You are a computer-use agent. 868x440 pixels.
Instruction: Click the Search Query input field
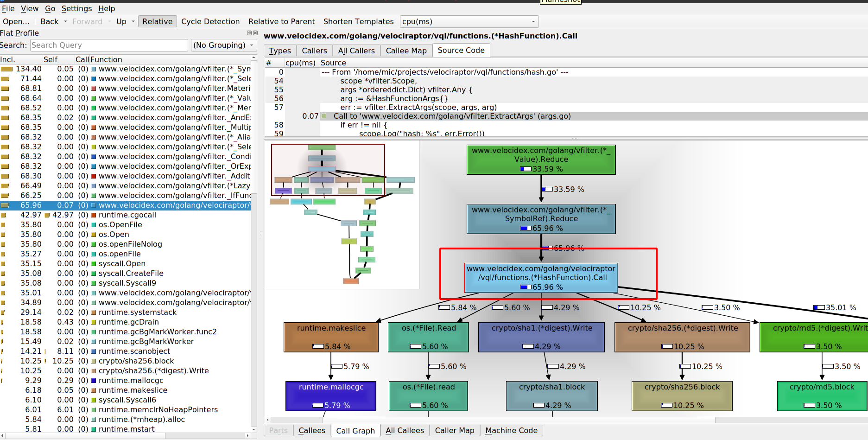(109, 45)
